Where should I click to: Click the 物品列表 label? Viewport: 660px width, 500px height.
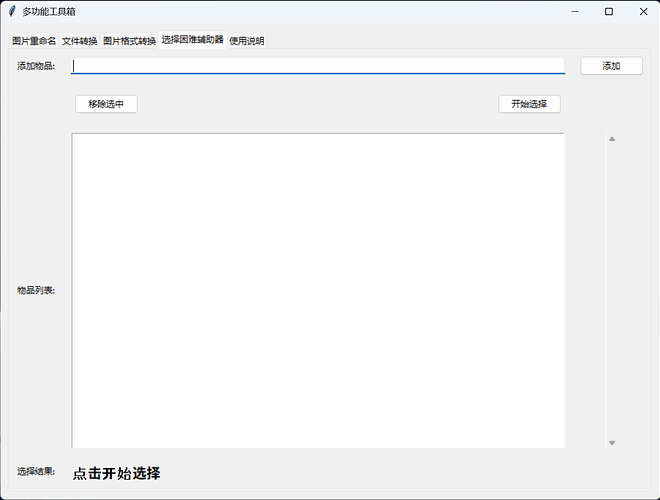36,290
